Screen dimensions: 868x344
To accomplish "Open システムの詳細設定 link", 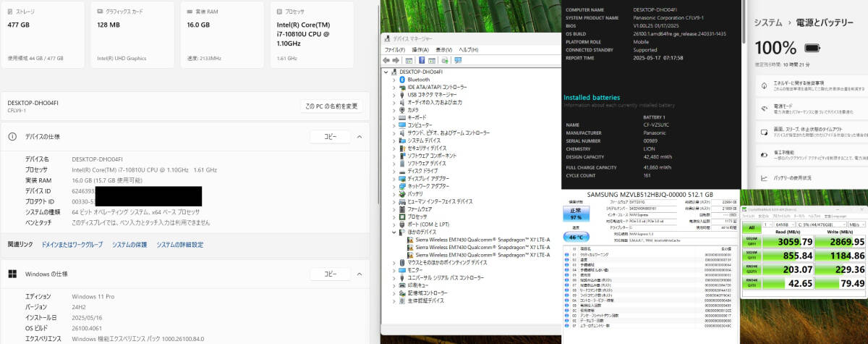I will pyautogui.click(x=180, y=245).
